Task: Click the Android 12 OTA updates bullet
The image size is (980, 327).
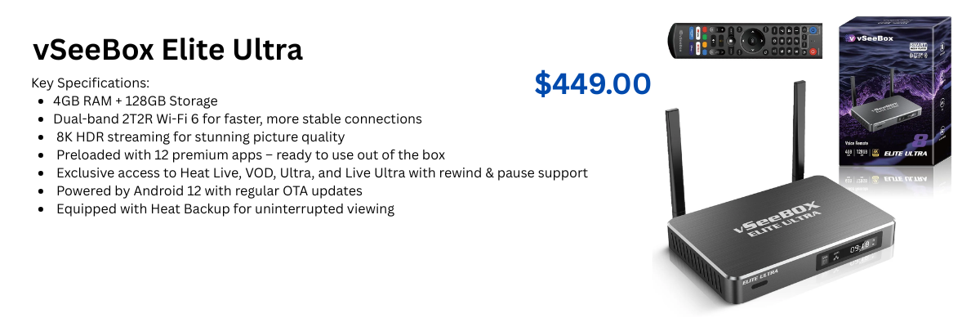Action: click(x=209, y=191)
